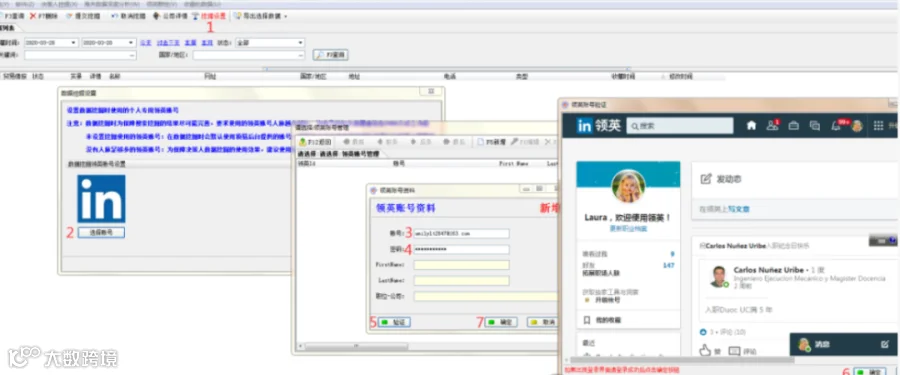Click the compose icon in messaging bar

pyautogui.click(x=885, y=345)
